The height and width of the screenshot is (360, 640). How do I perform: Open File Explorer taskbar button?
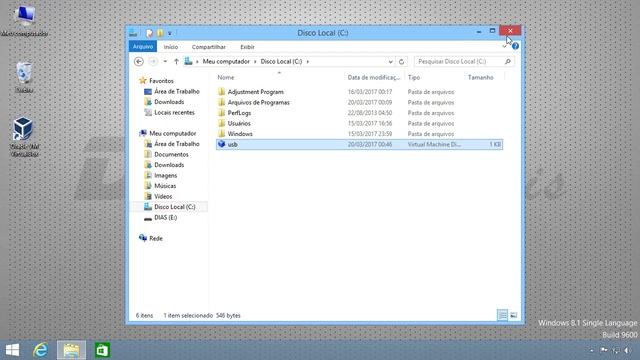[71, 350]
